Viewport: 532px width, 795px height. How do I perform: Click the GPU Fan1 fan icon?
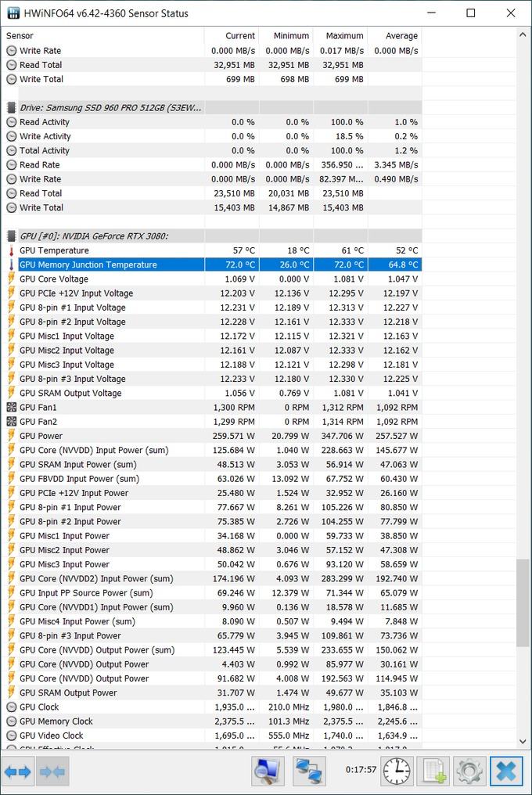pyautogui.click(x=11, y=407)
